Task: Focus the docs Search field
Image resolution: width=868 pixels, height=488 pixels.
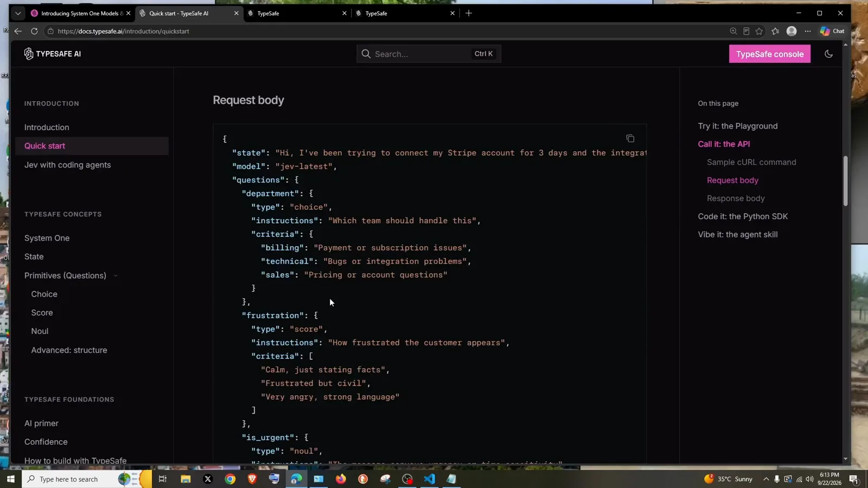Action: [429, 54]
